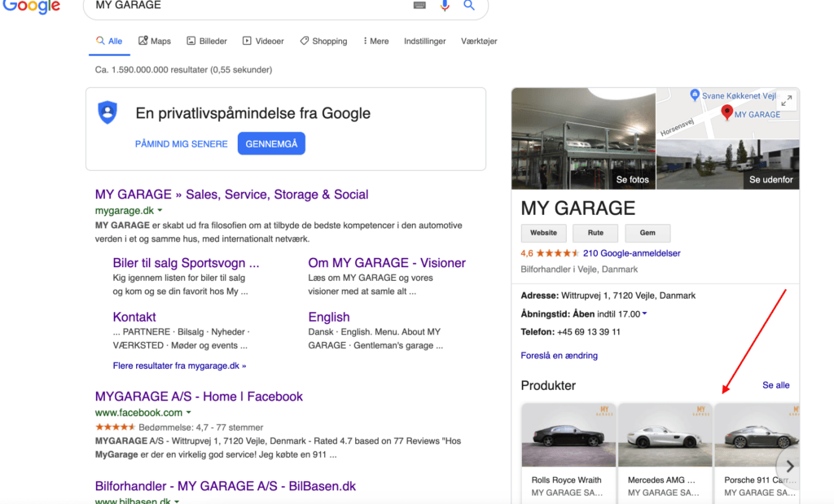The width and height of the screenshot is (834, 504).
Task: Open Værktøjer
Action: tap(479, 41)
